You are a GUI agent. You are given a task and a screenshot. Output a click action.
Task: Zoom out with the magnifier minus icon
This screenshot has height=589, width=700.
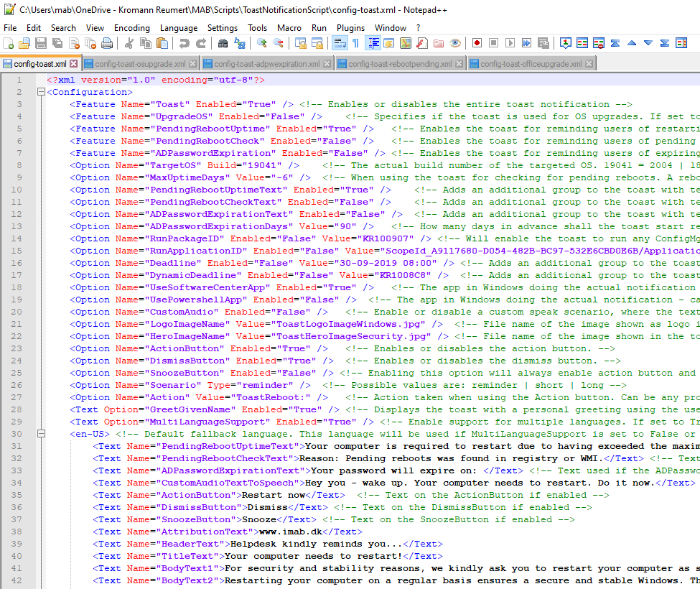tap(279, 43)
